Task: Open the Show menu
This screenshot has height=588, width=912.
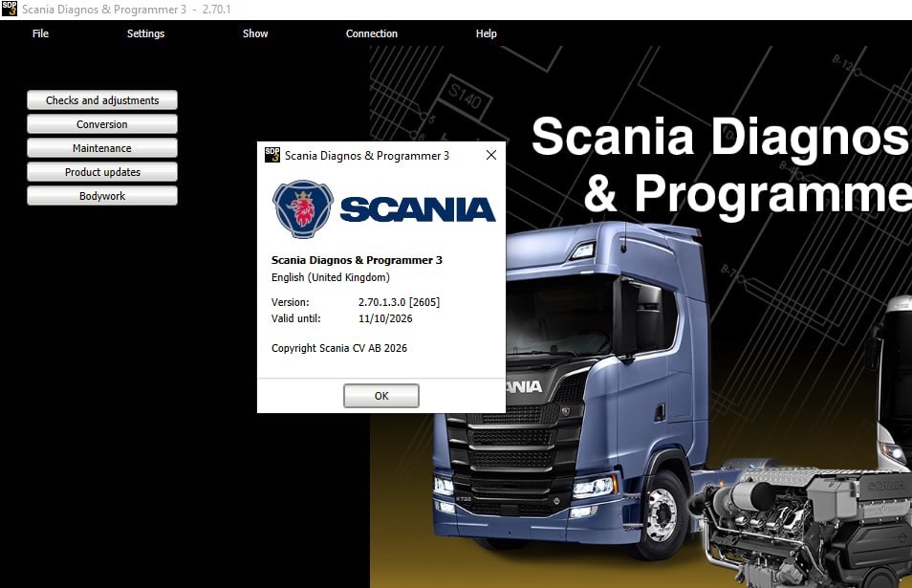Action: coord(255,33)
